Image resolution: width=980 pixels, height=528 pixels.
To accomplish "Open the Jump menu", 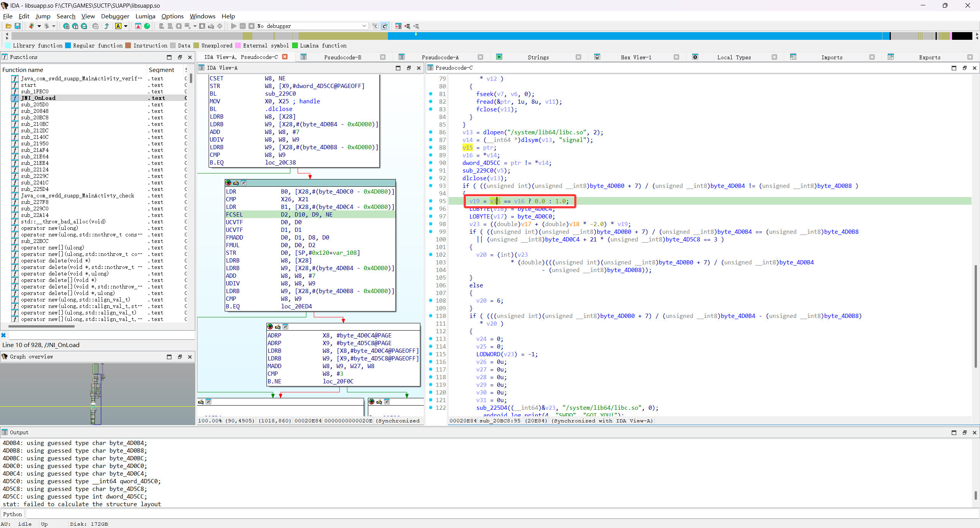I will click(43, 16).
